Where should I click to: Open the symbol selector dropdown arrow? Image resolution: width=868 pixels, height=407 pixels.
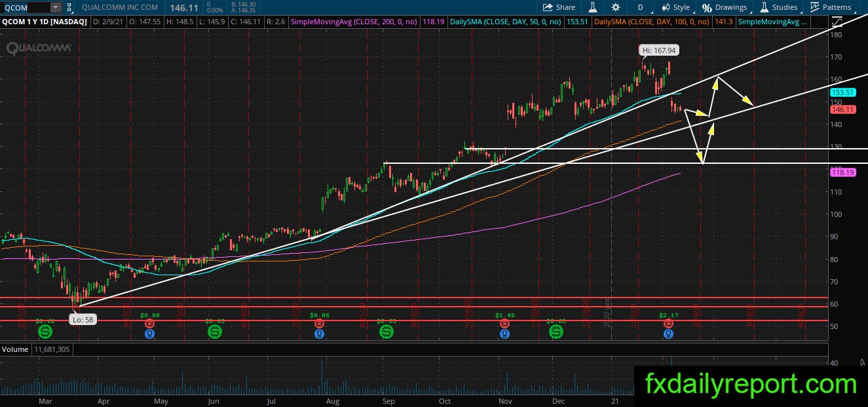click(56, 7)
